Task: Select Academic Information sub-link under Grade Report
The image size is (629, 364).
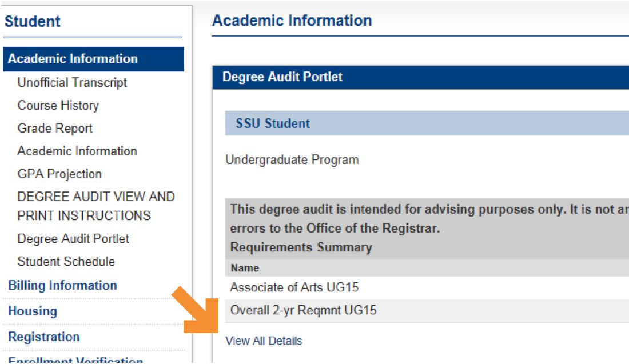Action: (x=77, y=151)
